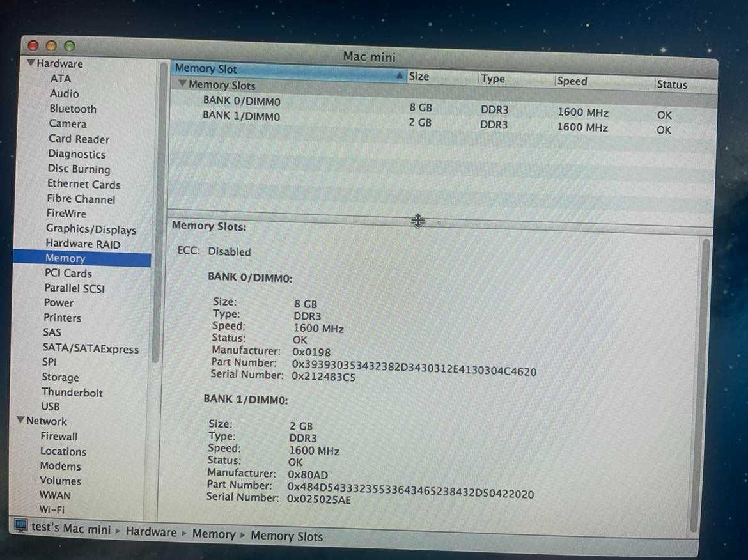Click the 8 GB size cell in the table
748x560 pixels.
point(420,107)
